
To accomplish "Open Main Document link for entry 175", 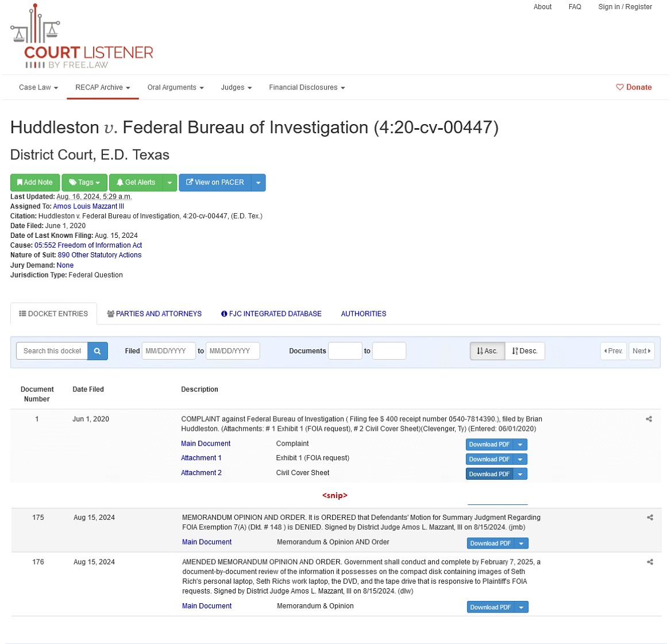I will point(207,542).
